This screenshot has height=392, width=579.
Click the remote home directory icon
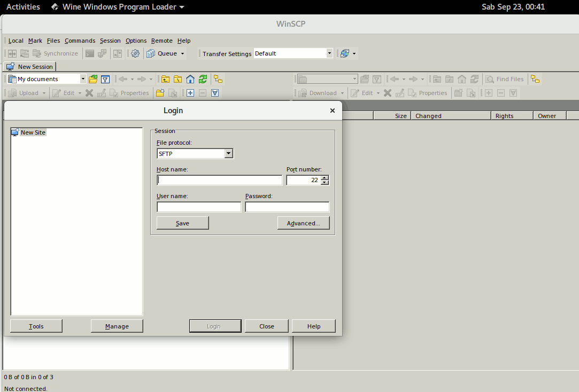point(461,79)
